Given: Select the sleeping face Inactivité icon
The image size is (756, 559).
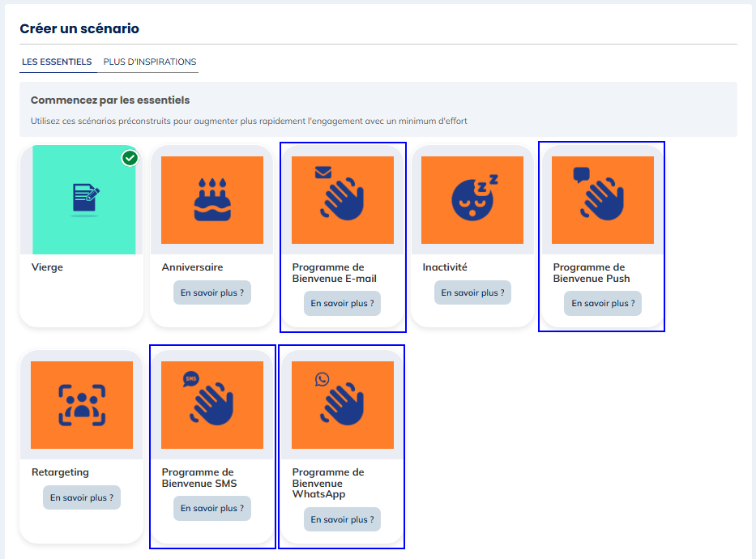Looking at the screenshot, I should tap(472, 199).
